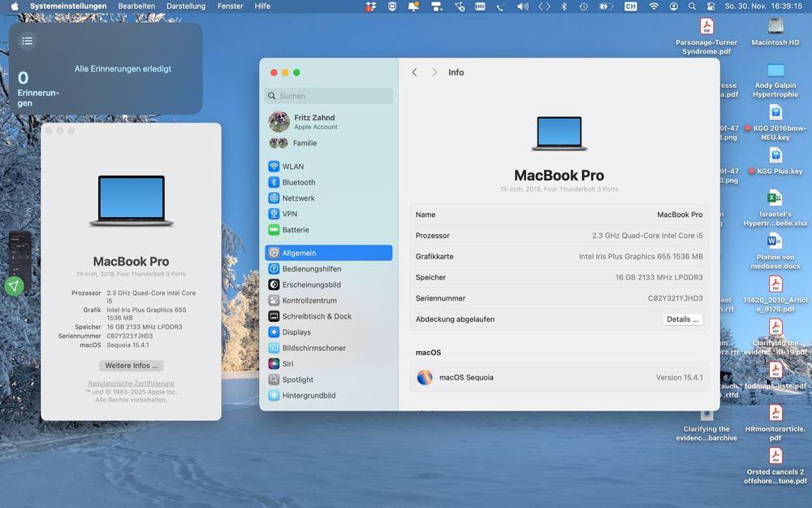This screenshot has width=812, height=508.
Task: Click the Bluetooth menu bar icon
Action: pyautogui.click(x=564, y=7)
